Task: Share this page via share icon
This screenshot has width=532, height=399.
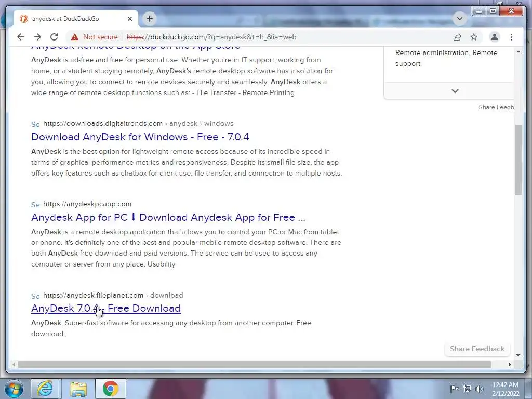Action: click(x=457, y=37)
